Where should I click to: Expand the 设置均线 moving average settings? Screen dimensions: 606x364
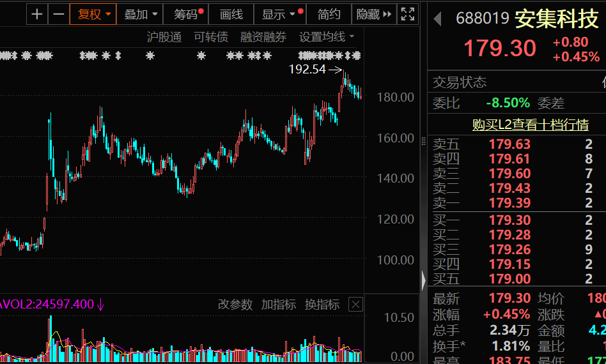click(327, 37)
